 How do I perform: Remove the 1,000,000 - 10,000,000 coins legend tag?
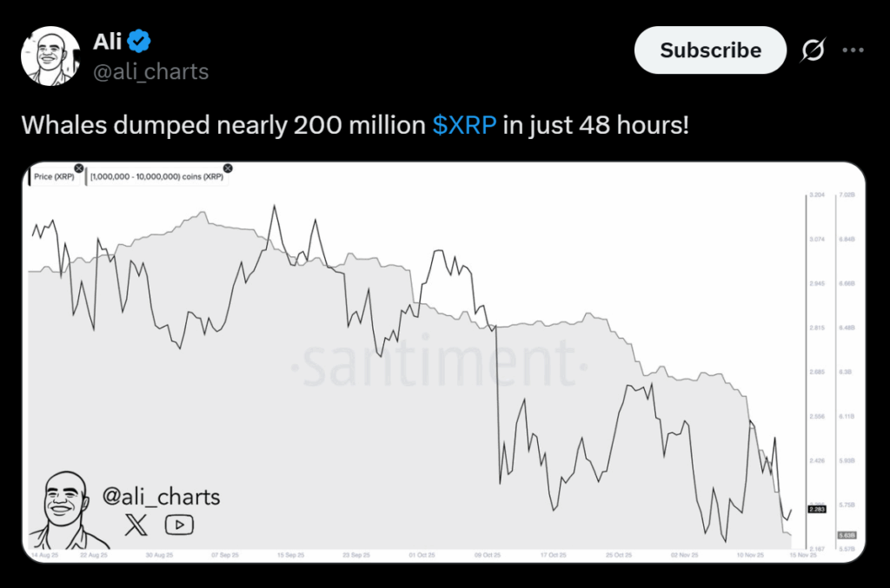(228, 168)
